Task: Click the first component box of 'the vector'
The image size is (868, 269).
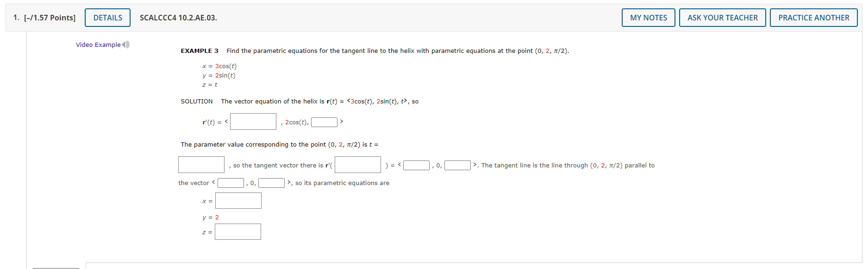Action: click(230, 183)
